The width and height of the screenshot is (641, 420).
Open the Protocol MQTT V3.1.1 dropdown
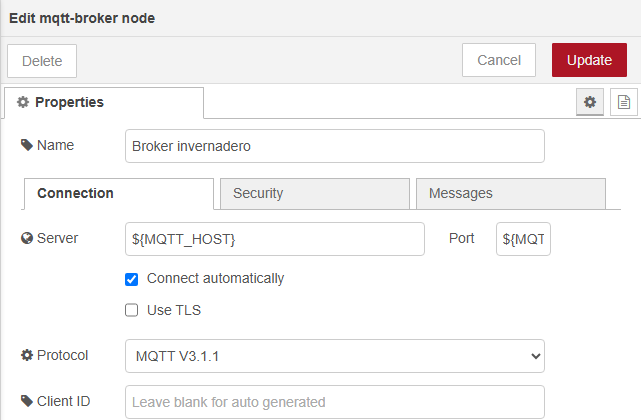pyautogui.click(x=334, y=356)
